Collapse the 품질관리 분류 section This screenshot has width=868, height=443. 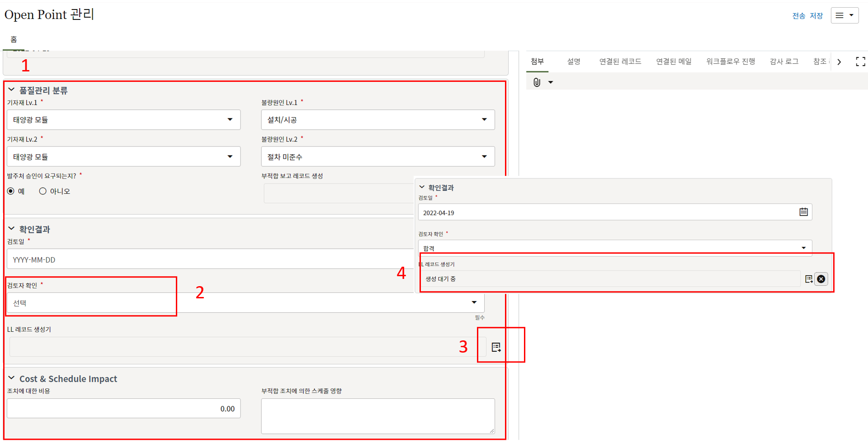pyautogui.click(x=11, y=90)
